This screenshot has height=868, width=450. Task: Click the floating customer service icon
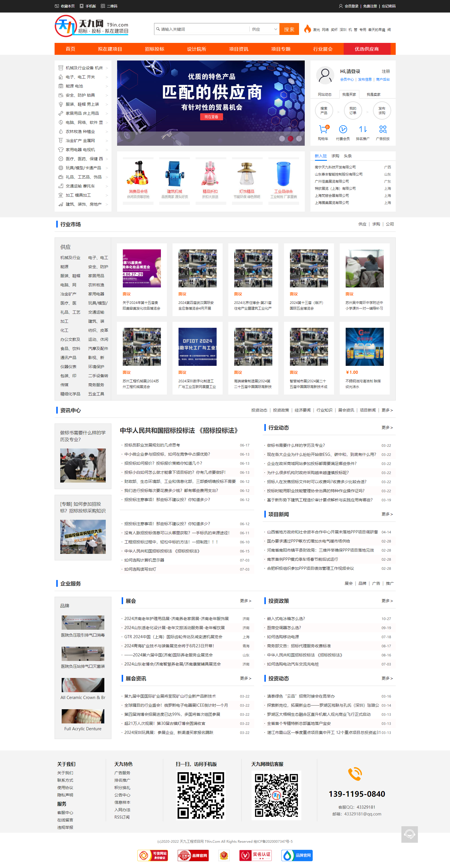(410, 834)
